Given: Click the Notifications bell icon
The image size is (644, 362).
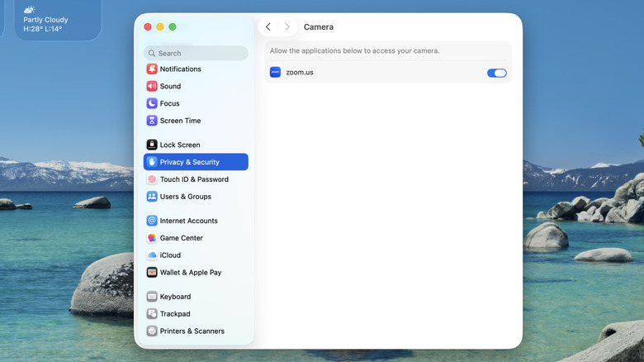Looking at the screenshot, I should click(x=152, y=69).
